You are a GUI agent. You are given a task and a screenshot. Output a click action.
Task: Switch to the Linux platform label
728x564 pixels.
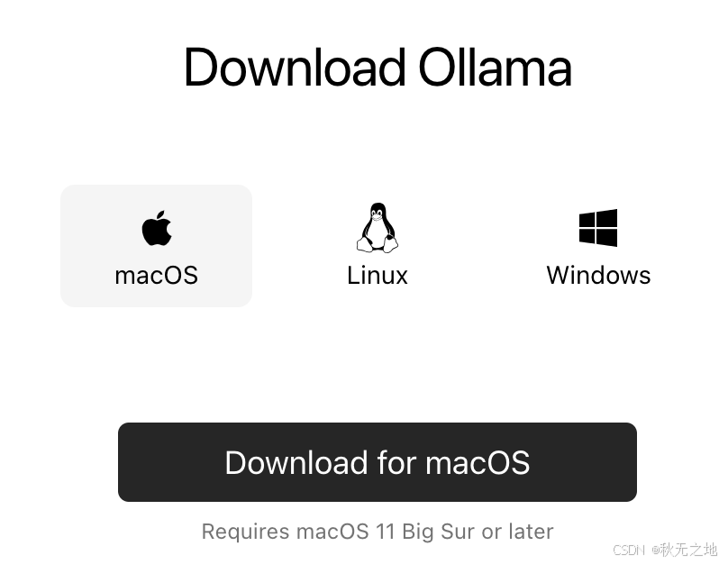[378, 276]
